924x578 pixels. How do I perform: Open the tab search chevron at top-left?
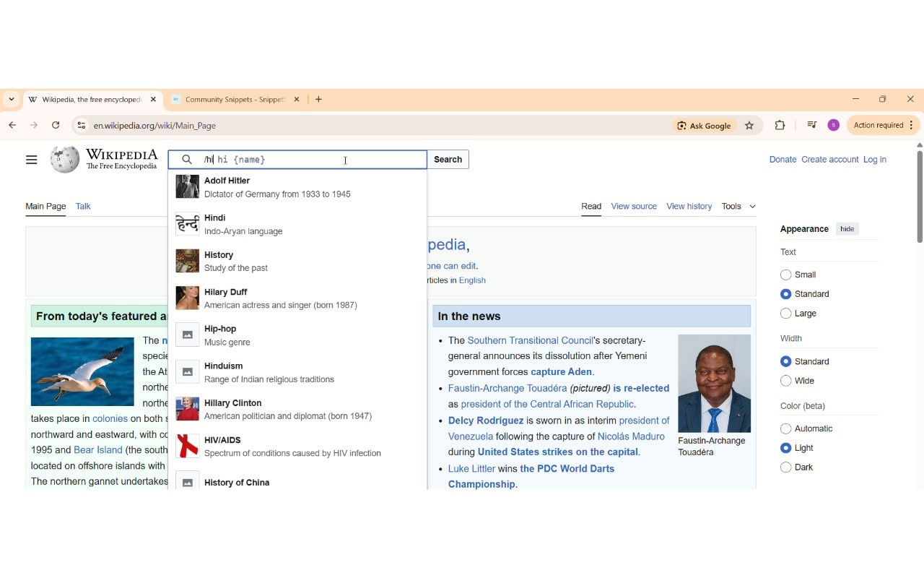tap(12, 99)
